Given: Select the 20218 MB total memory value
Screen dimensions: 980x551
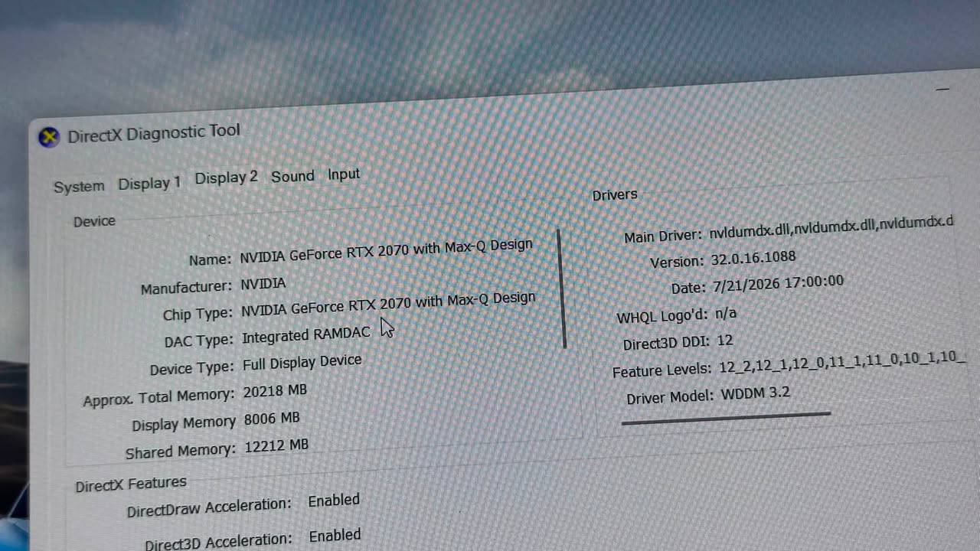Looking at the screenshot, I should tap(275, 391).
